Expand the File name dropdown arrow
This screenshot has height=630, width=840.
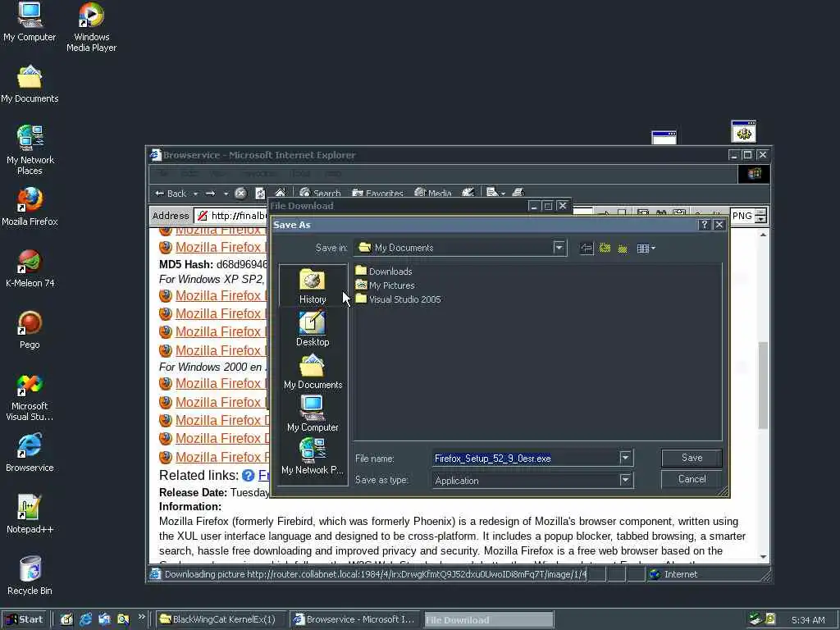click(624, 458)
